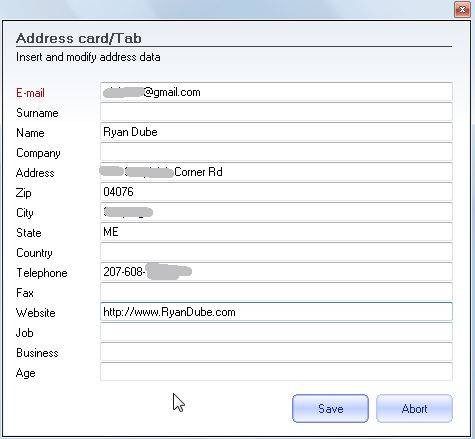Click the Surname label text
The width and height of the screenshot is (475, 439).
(37, 113)
